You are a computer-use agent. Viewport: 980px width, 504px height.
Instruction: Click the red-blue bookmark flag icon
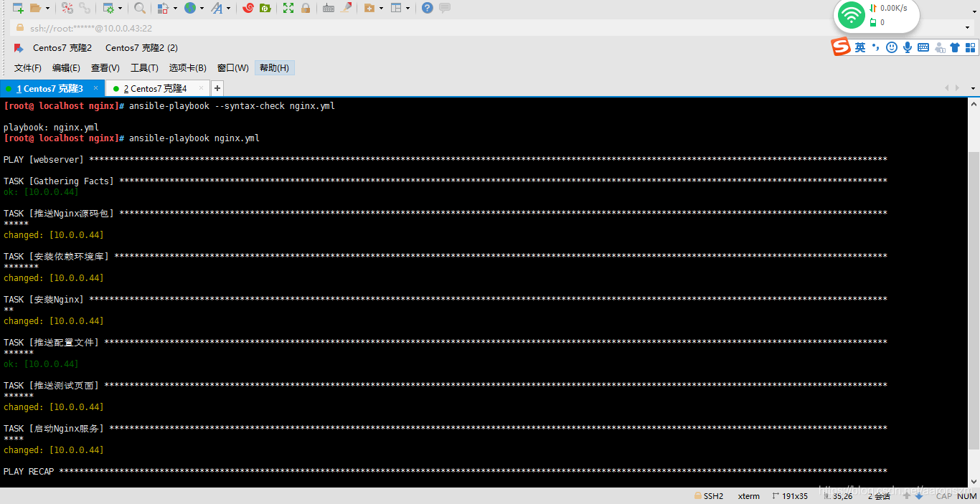coord(19,48)
